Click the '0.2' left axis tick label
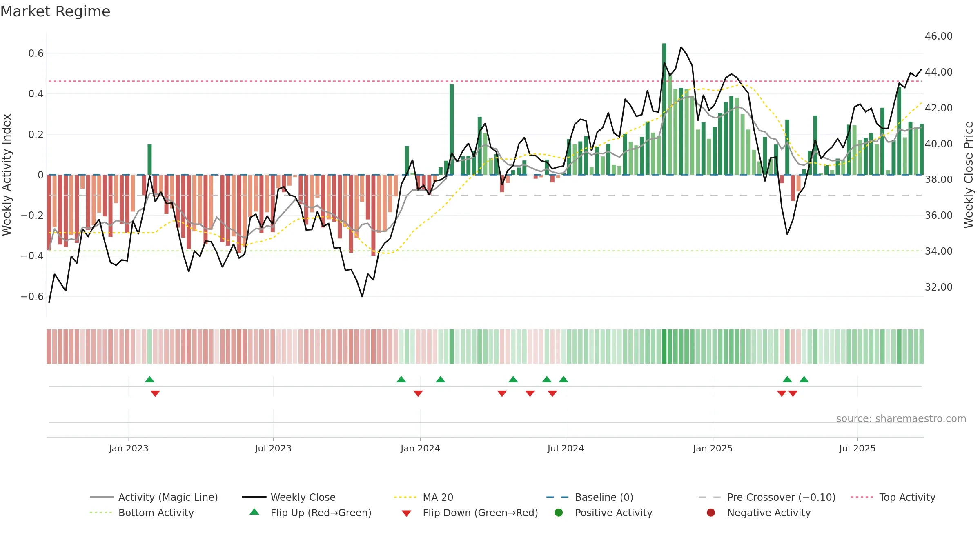Viewport: 980px width, 551px height. click(x=36, y=135)
